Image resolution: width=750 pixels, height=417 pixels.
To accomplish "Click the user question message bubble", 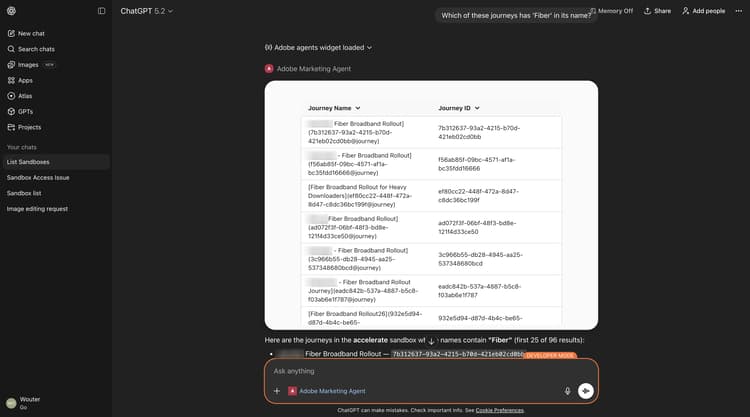I will pyautogui.click(x=516, y=15).
